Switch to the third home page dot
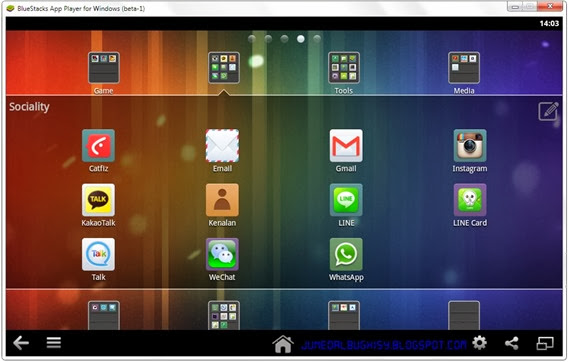Image resolution: width=569 pixels, height=362 pixels. tap(284, 39)
